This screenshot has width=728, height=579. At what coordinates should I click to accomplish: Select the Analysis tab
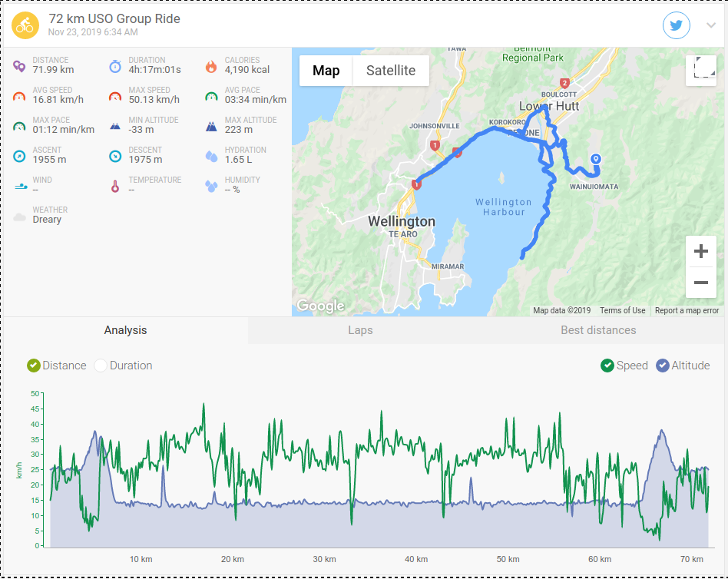coord(125,331)
